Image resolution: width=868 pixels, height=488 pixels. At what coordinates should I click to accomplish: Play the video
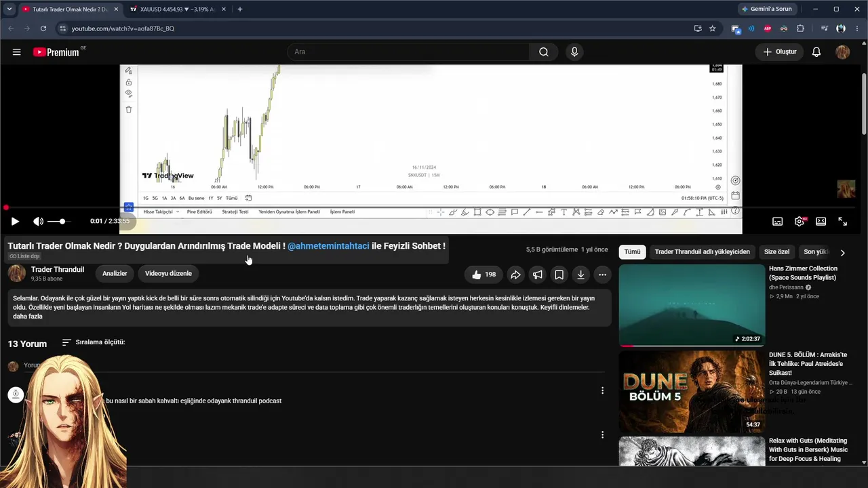[x=15, y=221]
